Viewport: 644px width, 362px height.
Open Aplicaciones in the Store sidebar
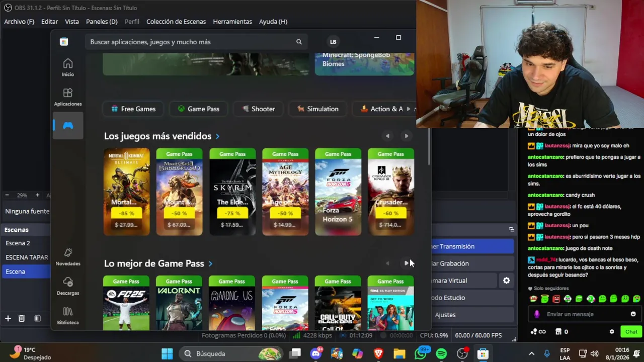pyautogui.click(x=67, y=97)
